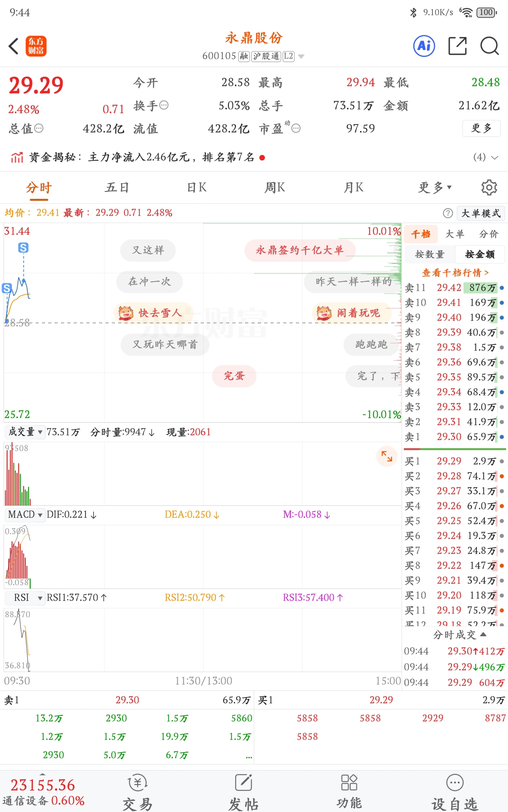Tap the info icon next to 换手
Viewport: 508px width, 812px height.
[x=164, y=105]
